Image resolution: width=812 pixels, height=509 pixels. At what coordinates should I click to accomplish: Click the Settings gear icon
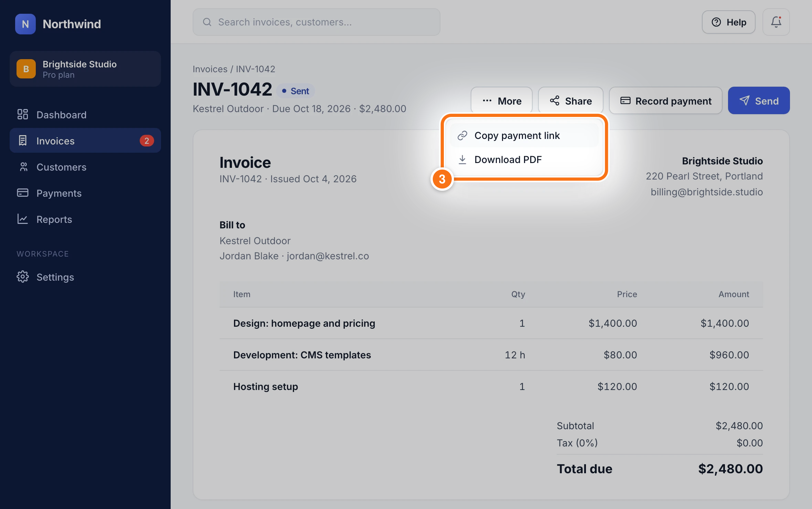coord(23,277)
